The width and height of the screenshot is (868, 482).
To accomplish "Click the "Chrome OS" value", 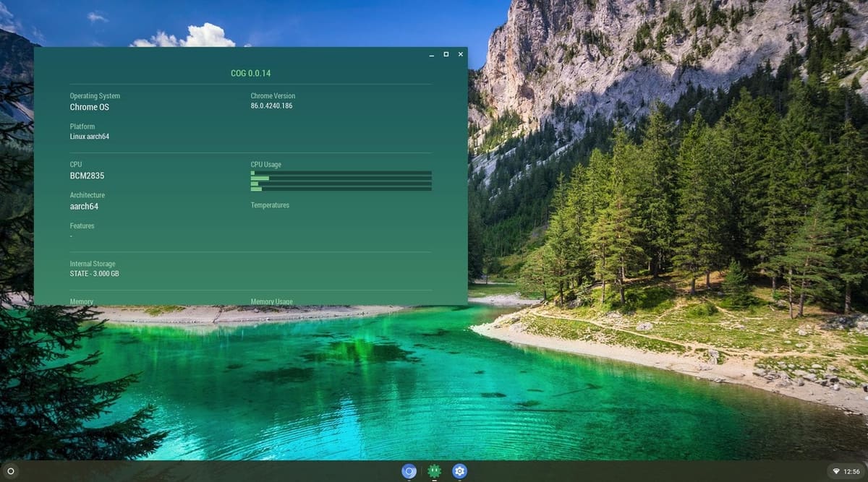I will point(89,107).
